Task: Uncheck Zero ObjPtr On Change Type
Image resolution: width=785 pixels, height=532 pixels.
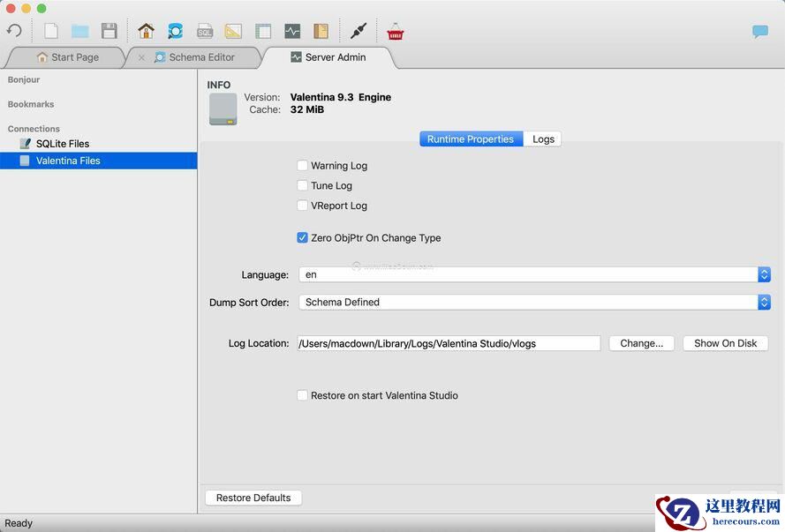Action: pyautogui.click(x=303, y=238)
